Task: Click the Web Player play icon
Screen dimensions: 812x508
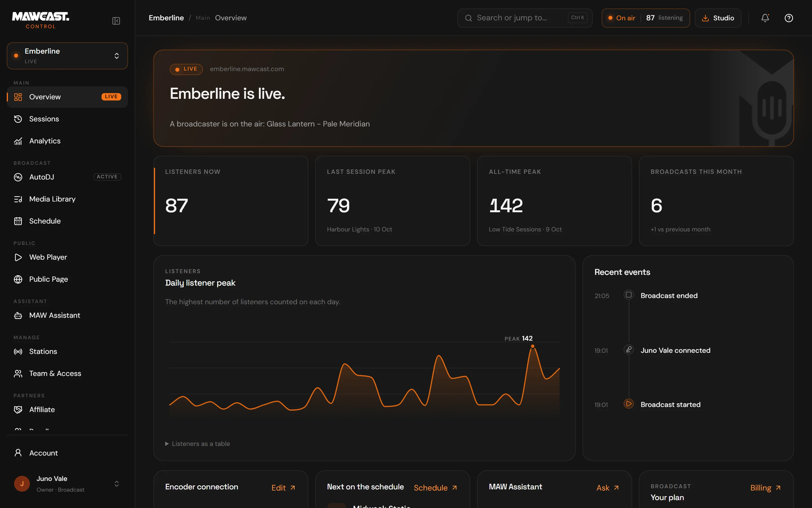Action: tap(18, 257)
